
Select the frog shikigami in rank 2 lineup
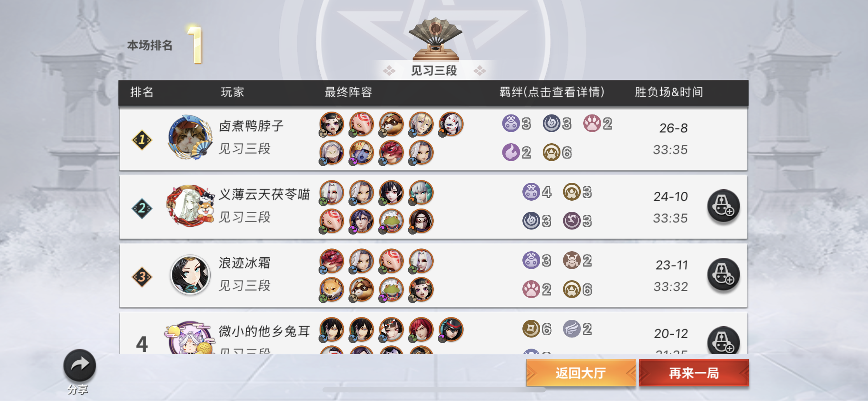pos(391,221)
